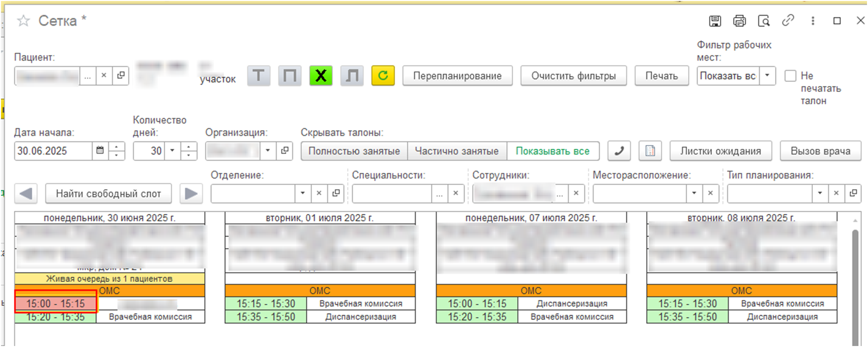Click the 'Перепланирование' button
This screenshot has width=868, height=347.
point(457,76)
